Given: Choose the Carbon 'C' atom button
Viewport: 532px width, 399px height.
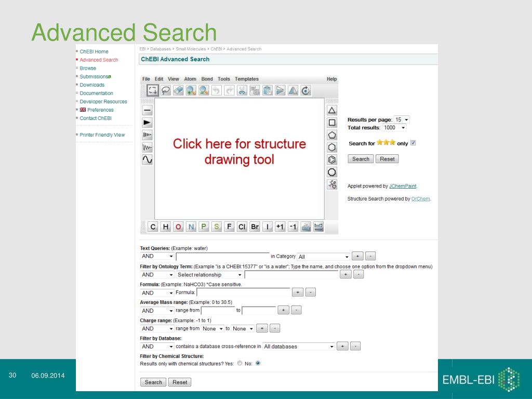Looking at the screenshot, I should (x=153, y=227).
